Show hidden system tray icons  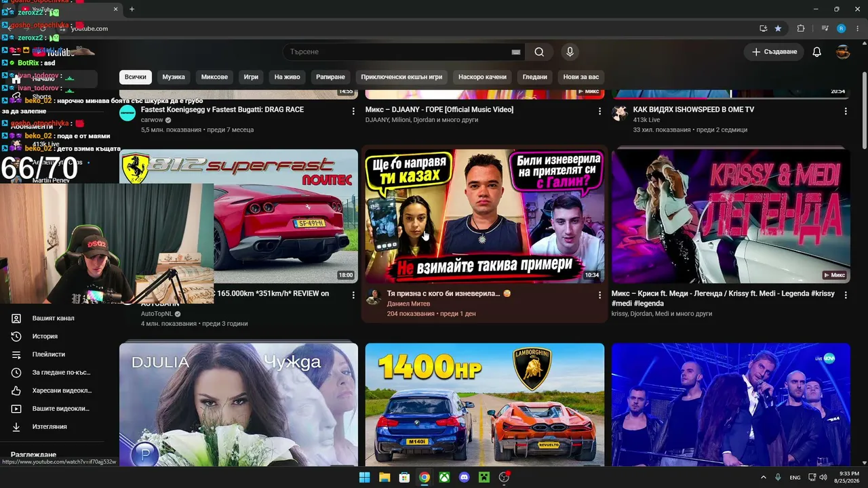[x=764, y=477]
